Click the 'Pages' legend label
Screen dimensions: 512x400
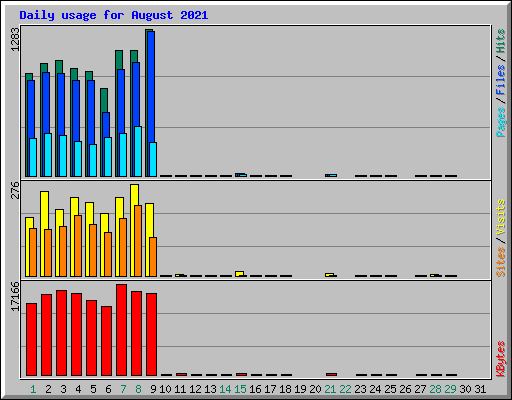[x=501, y=122]
